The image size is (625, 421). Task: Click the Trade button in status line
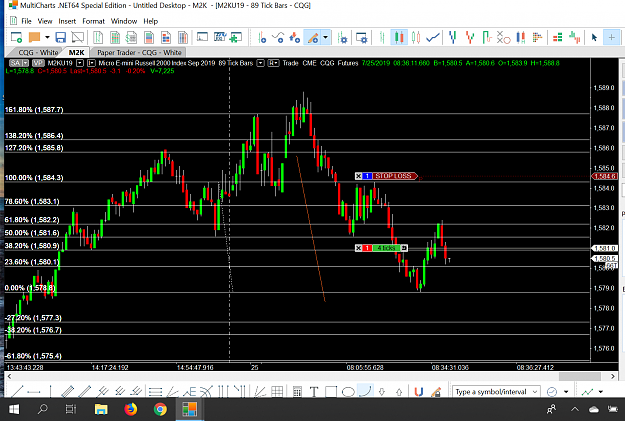[x=291, y=63]
